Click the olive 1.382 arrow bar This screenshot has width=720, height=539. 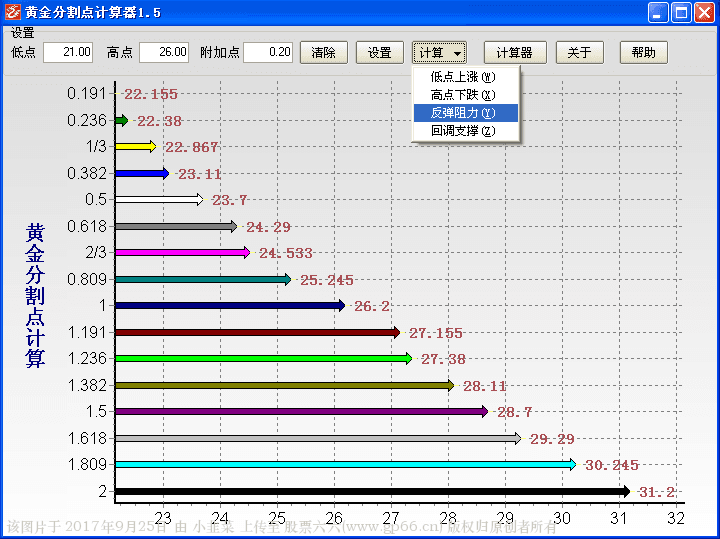click(285, 385)
